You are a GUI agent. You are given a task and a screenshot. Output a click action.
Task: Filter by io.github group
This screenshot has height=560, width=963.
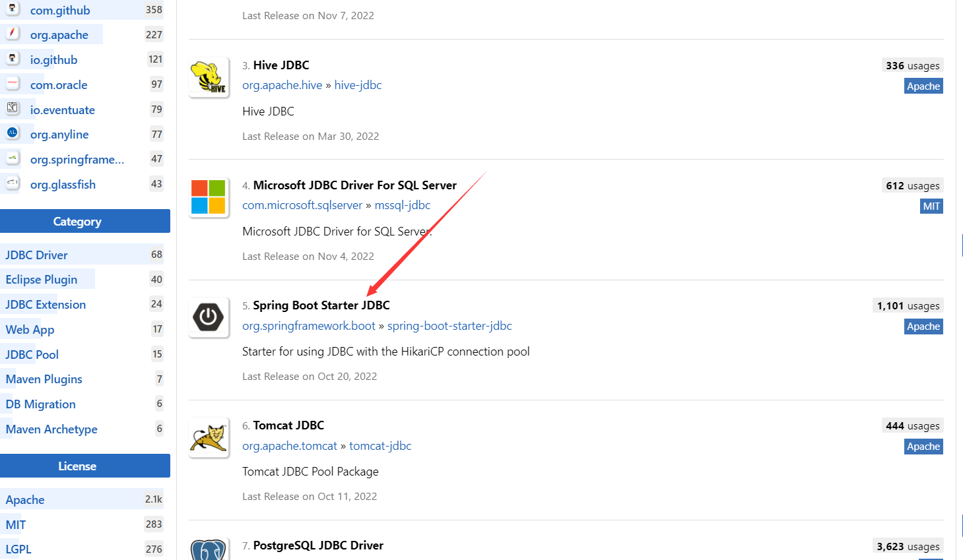click(x=53, y=60)
